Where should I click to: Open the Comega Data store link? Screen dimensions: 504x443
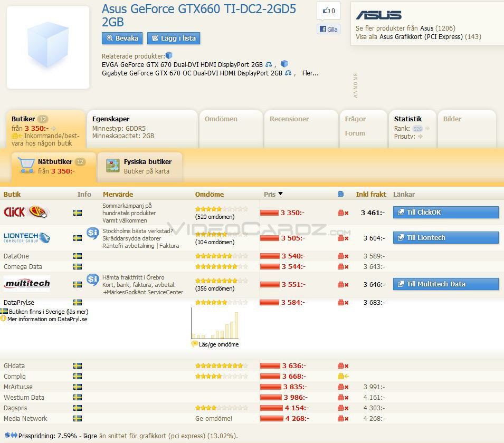coord(23,267)
